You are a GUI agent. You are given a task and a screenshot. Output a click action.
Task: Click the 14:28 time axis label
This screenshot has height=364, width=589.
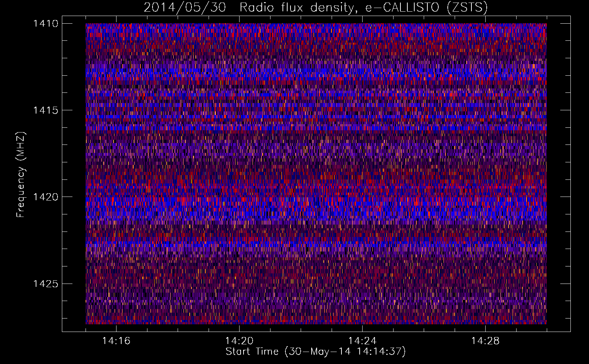(x=485, y=341)
